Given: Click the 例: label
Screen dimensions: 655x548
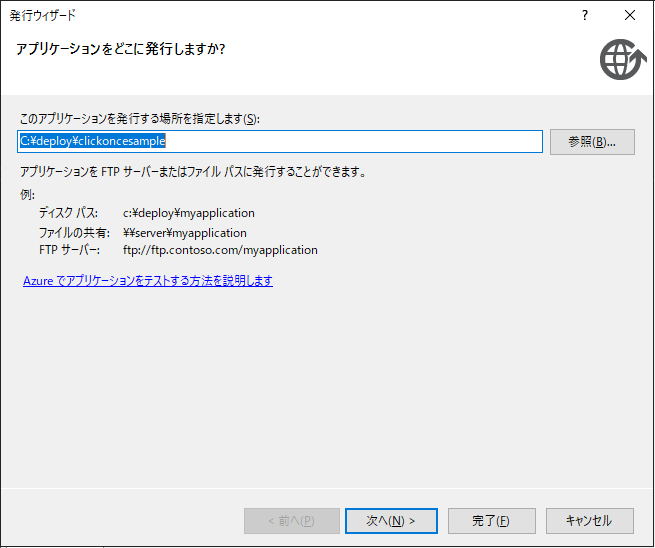Looking at the screenshot, I should pyautogui.click(x=28, y=195).
